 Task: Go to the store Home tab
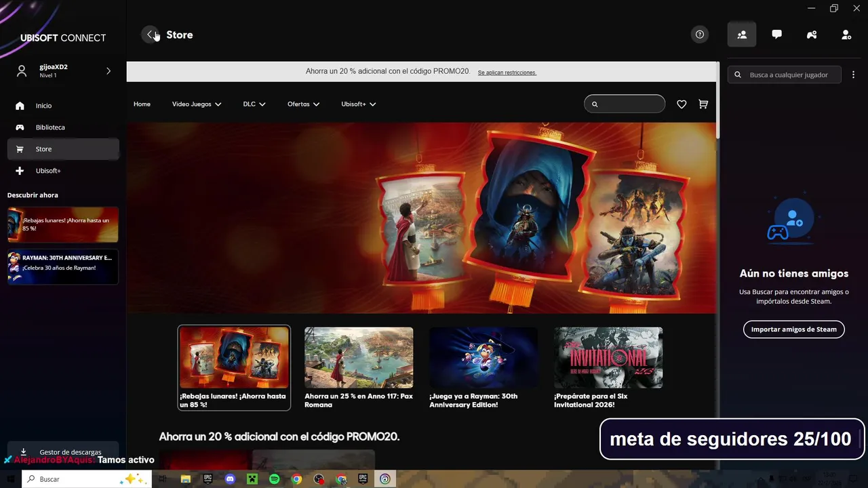tap(142, 104)
